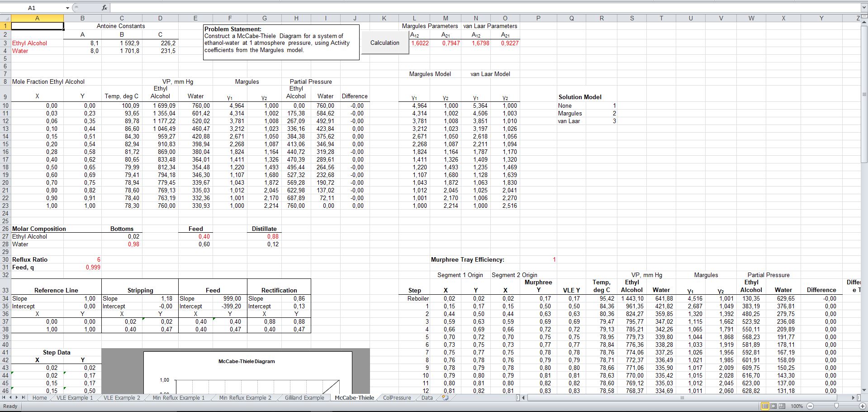Select column D header
The height and width of the screenshot is (412, 868).
[x=160, y=18]
